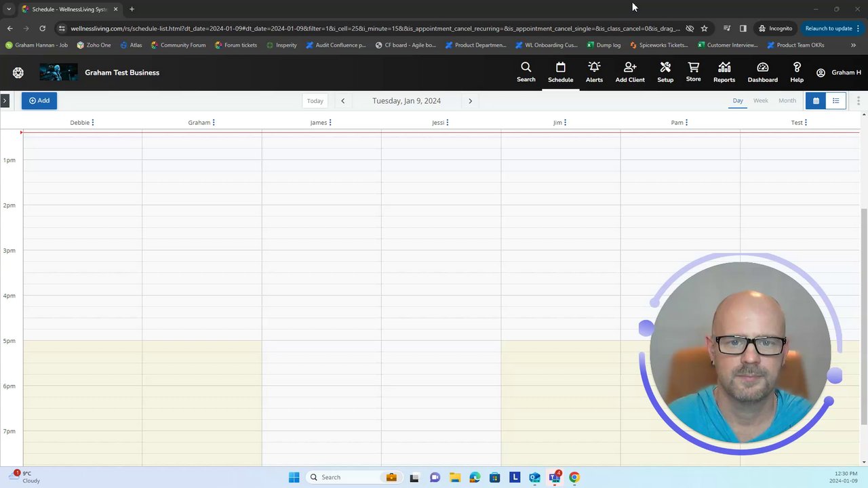Click the Add button
The width and height of the screenshot is (868, 488).
pyautogui.click(x=39, y=100)
